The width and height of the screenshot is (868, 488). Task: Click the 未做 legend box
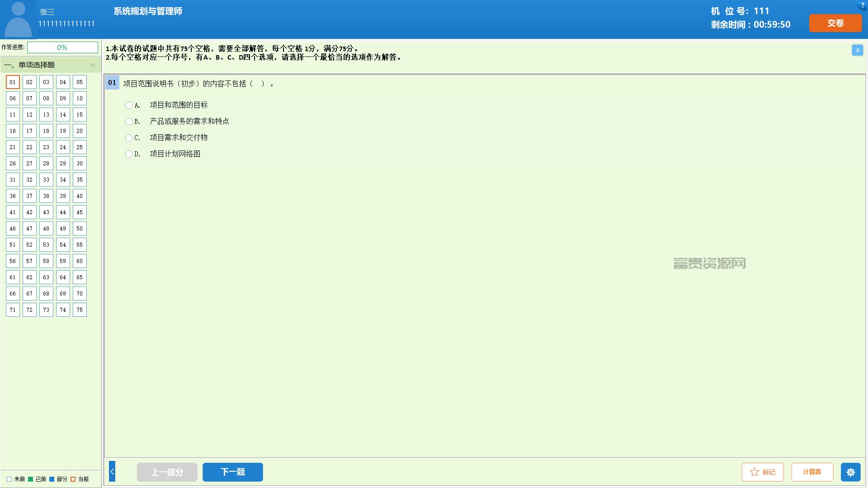[9, 479]
